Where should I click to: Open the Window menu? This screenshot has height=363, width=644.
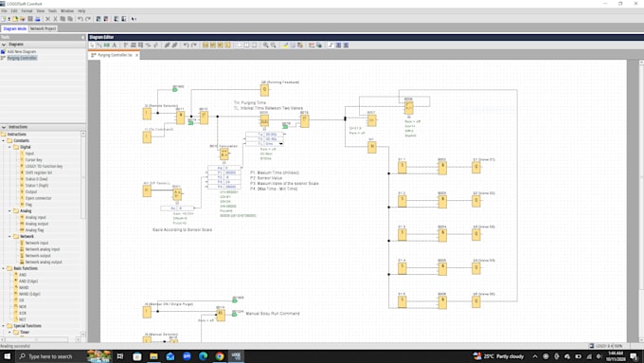[67, 11]
